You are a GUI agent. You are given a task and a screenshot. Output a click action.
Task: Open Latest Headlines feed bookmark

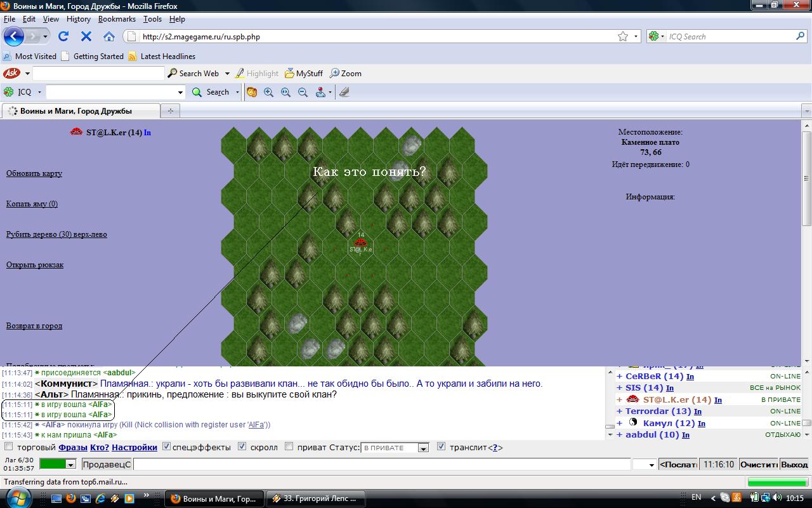(x=162, y=56)
